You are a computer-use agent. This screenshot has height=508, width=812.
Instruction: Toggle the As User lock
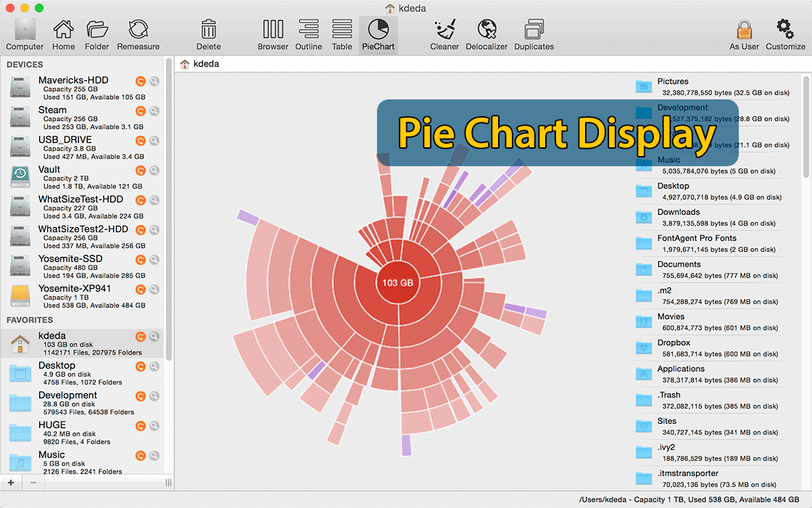(744, 34)
